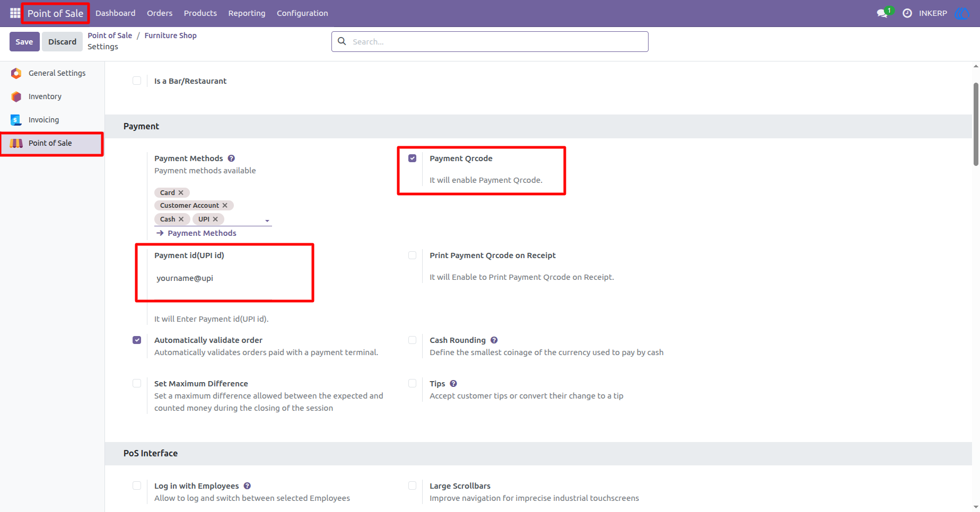Viewport: 980px width, 512px height.
Task: Open the apps grid menu icon
Action: point(15,13)
